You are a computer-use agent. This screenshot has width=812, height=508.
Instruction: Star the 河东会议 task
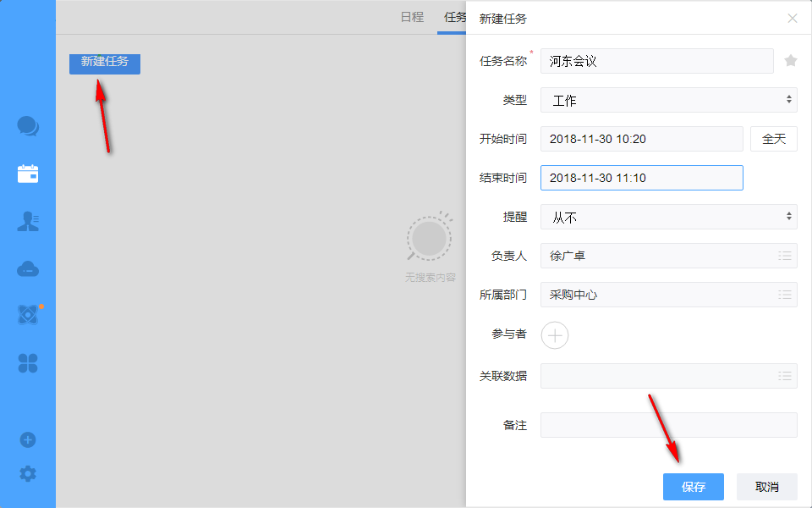click(790, 60)
